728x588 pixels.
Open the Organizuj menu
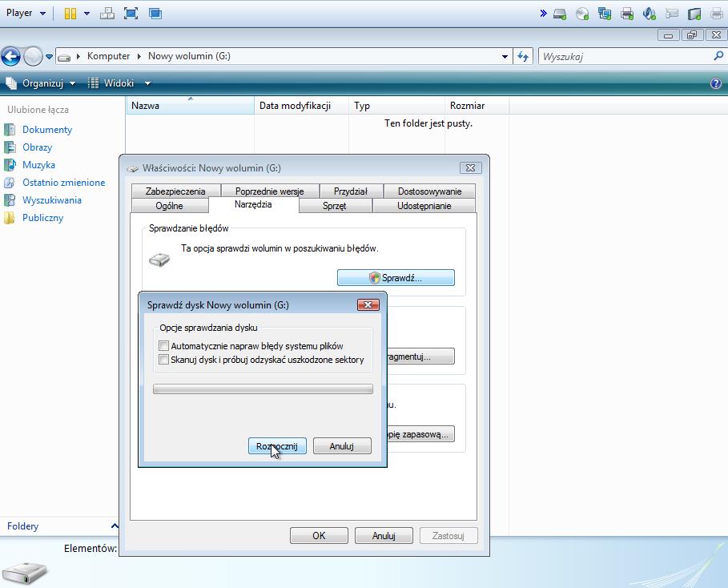click(40, 83)
